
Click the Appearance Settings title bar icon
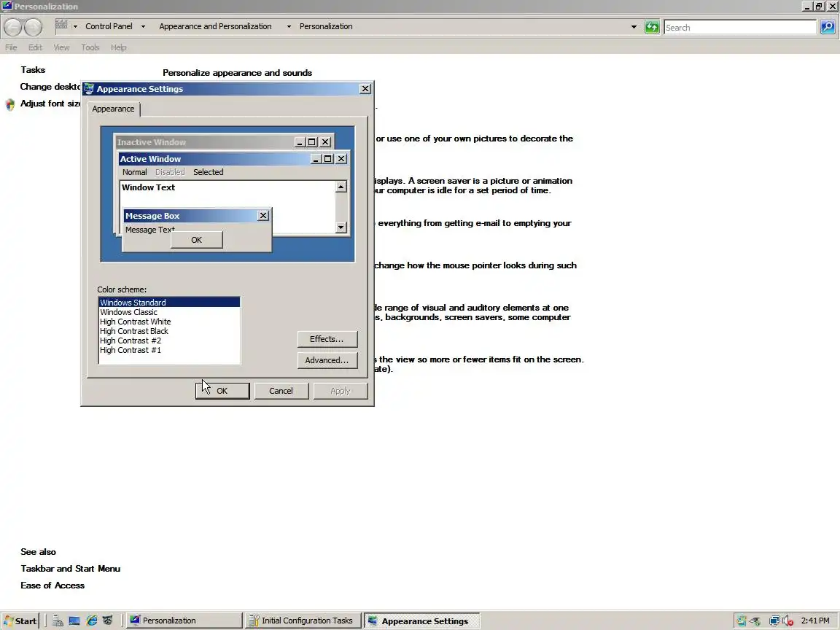click(x=89, y=89)
